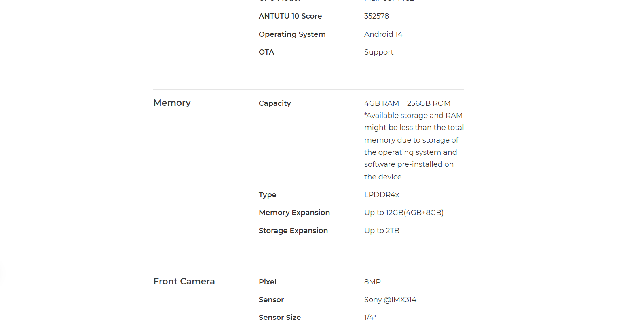The height and width of the screenshot is (320, 644).
Task: Click the OTA spec label
Action: point(266,52)
